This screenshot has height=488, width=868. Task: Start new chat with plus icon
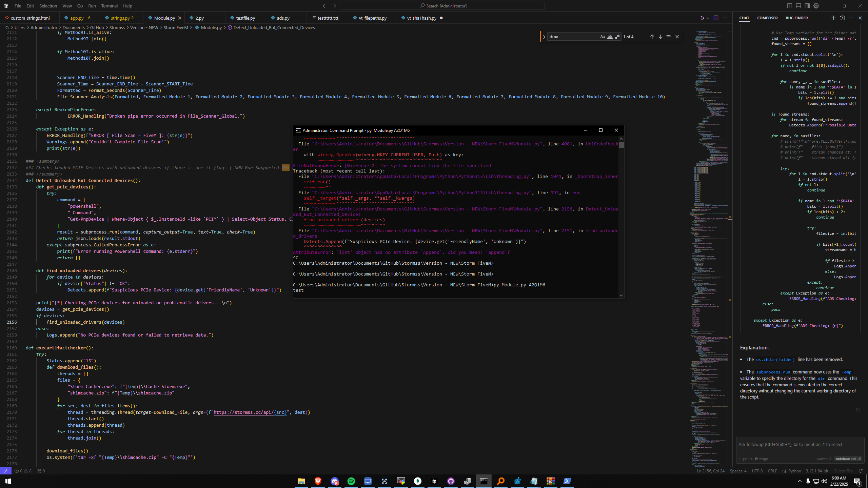coord(833,18)
